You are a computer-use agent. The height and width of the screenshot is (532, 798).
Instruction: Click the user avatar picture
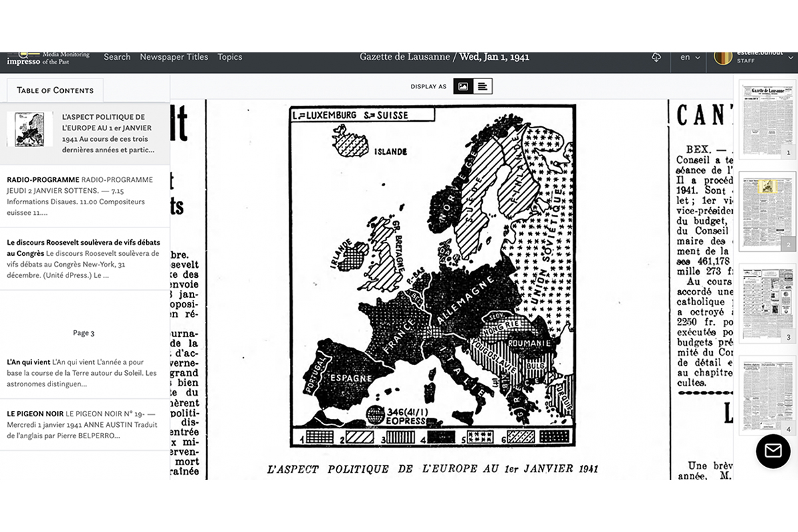pos(722,57)
